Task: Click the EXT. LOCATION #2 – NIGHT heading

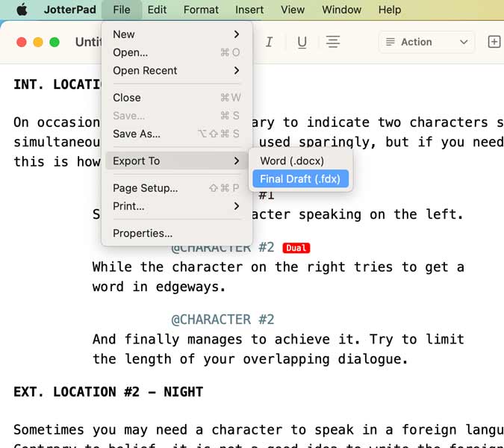Action: (x=108, y=392)
